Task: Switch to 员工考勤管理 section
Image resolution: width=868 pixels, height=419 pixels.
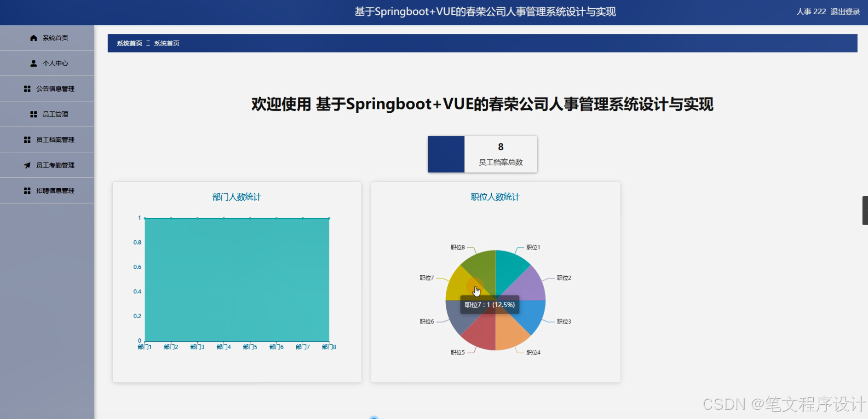Action: (56, 165)
